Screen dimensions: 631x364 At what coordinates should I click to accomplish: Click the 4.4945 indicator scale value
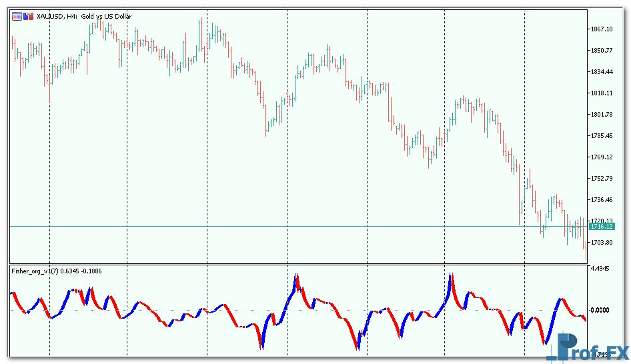click(602, 270)
